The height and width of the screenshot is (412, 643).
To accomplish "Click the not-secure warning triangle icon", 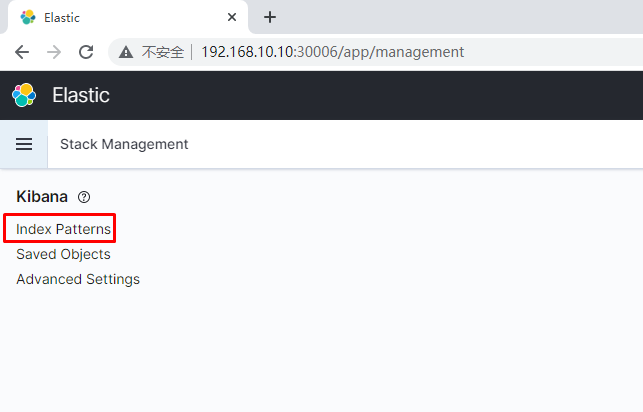I will 126,52.
